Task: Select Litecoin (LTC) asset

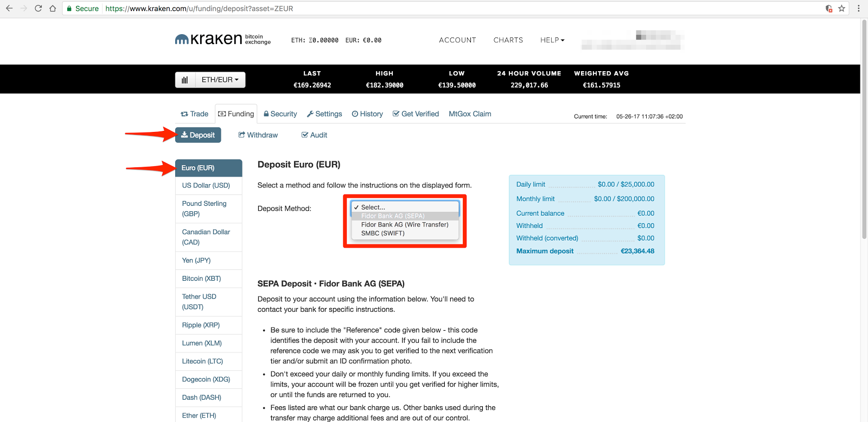Action: pyautogui.click(x=209, y=361)
